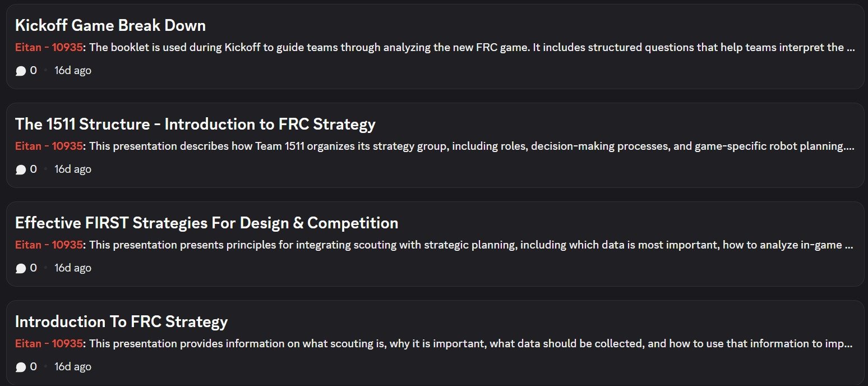Viewport: 868px width, 386px height.
Task: Click the 16d ago timestamp on Effective FIRST Strategies post
Action: point(73,268)
